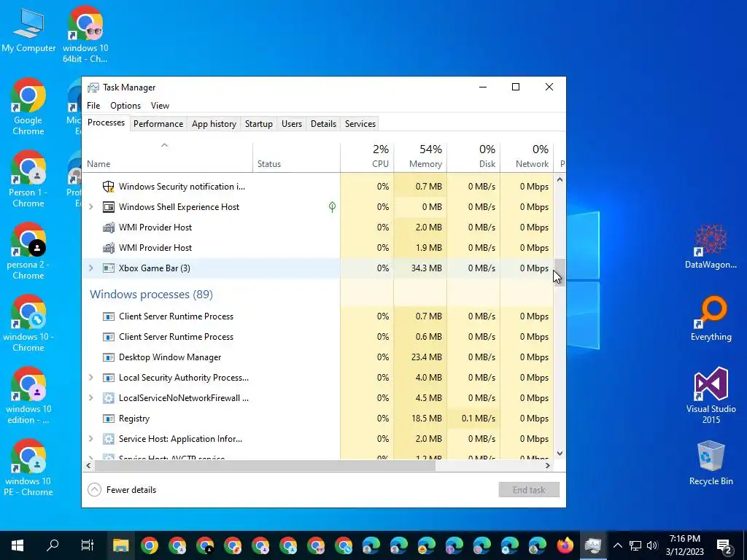Screen dimensions: 747x560
Task: Open the Options menu
Action: pyautogui.click(x=125, y=106)
